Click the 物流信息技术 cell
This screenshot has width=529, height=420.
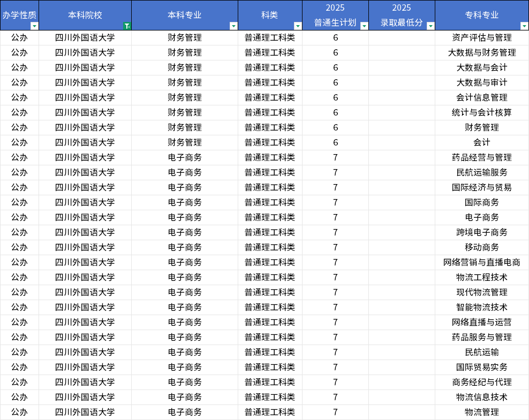click(x=482, y=397)
